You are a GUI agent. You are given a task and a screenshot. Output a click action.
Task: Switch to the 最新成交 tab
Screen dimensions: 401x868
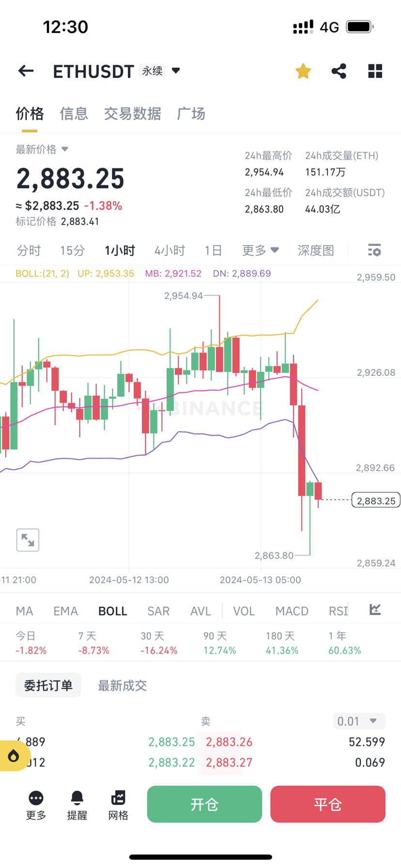(122, 685)
